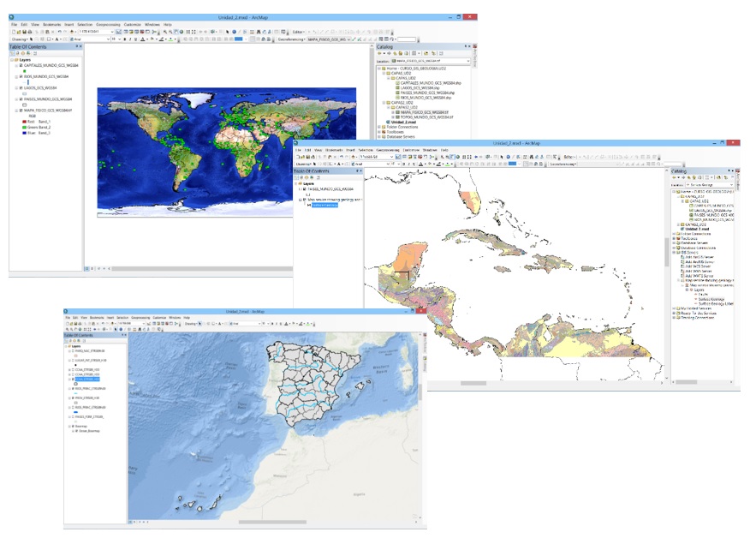
Task: Open the Bookmarks menu in top window
Action: (51, 25)
